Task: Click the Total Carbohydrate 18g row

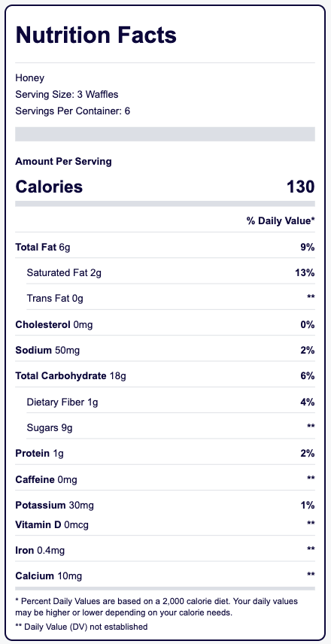Action: click(x=165, y=376)
